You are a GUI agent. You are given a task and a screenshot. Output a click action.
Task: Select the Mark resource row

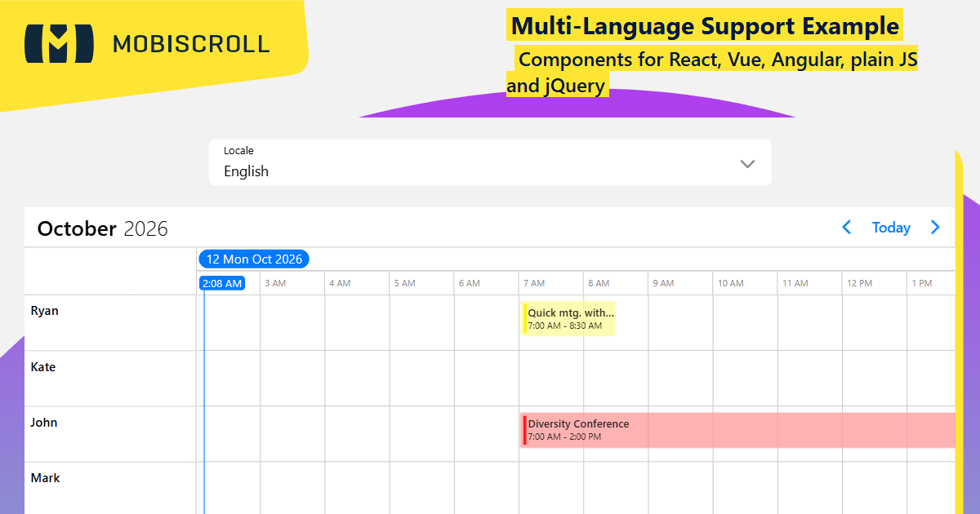110,488
